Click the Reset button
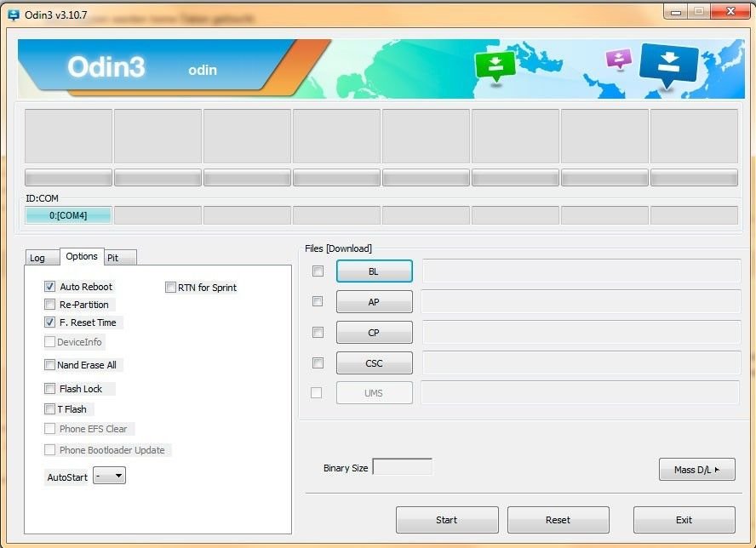Image resolution: width=756 pixels, height=548 pixels. click(558, 520)
